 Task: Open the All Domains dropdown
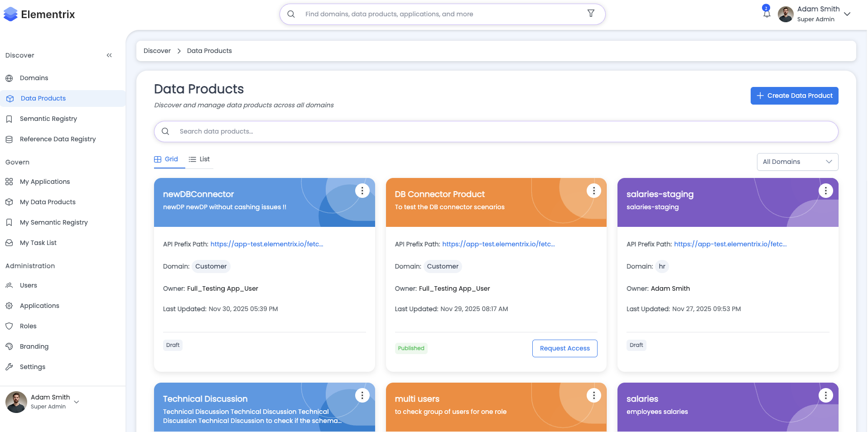(x=797, y=162)
